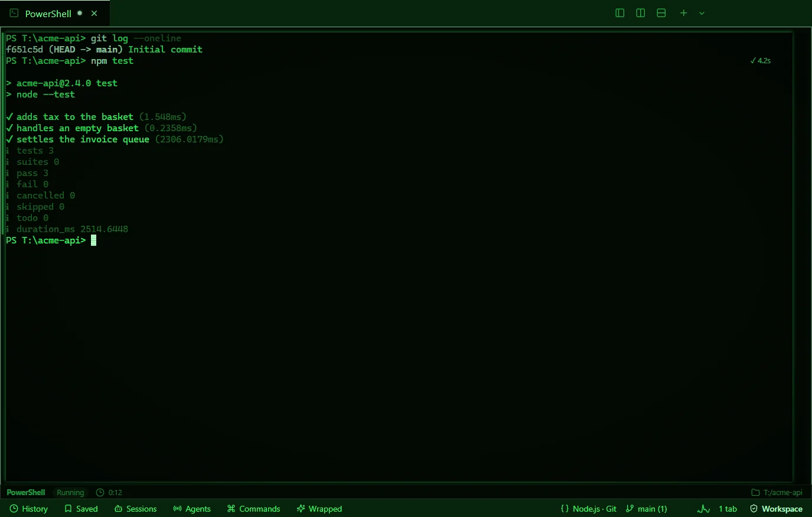This screenshot has width=812, height=517.
Task: Focus the active prompt cursor
Action: pyautogui.click(x=93, y=240)
